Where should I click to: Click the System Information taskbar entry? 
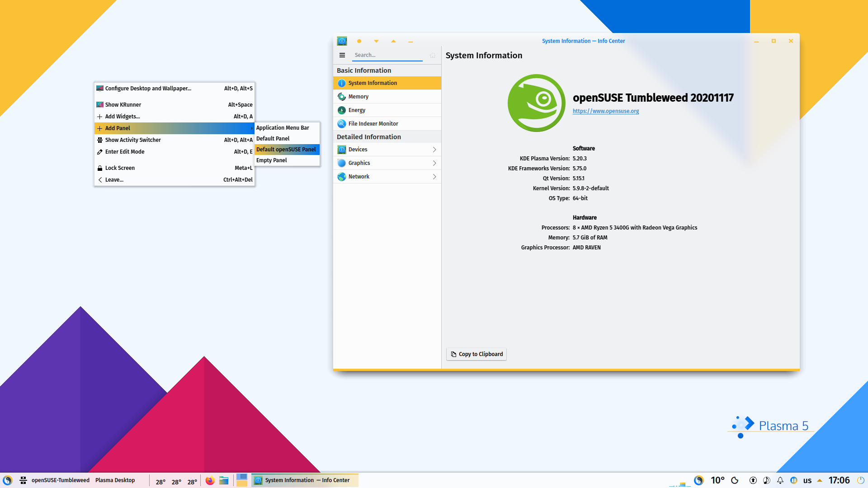[x=305, y=480]
